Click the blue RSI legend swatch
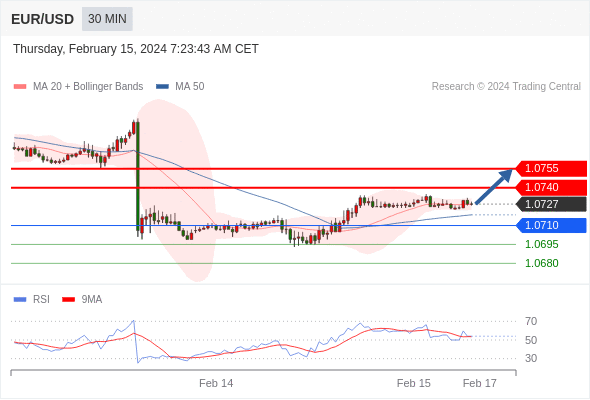 pyautogui.click(x=20, y=300)
